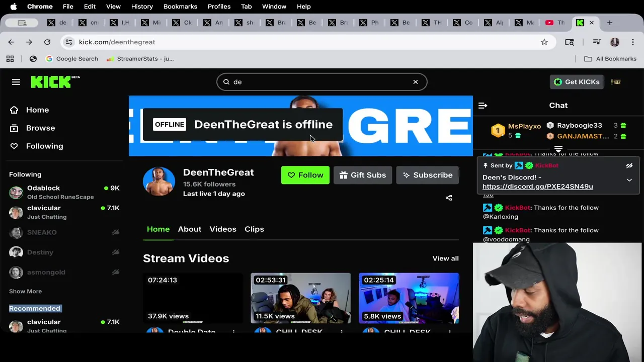Follow DeenTheGreat with the green Follow button
Image resolution: width=644 pixels, height=362 pixels.
(305, 175)
